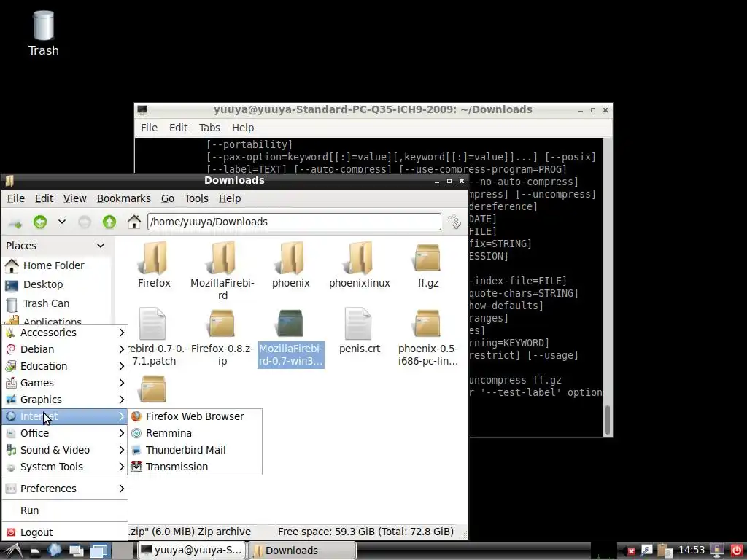
Task: Select the Firefox folder
Action: pyautogui.click(x=154, y=265)
